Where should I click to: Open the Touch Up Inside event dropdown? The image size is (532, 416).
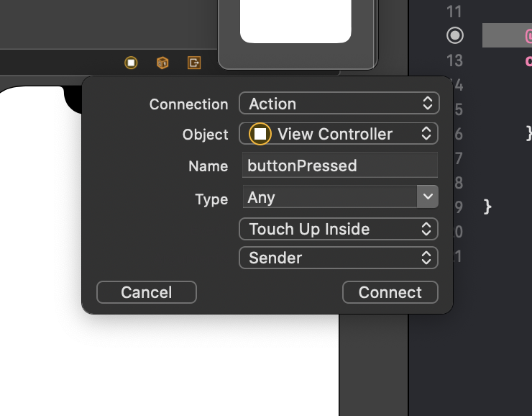339,230
